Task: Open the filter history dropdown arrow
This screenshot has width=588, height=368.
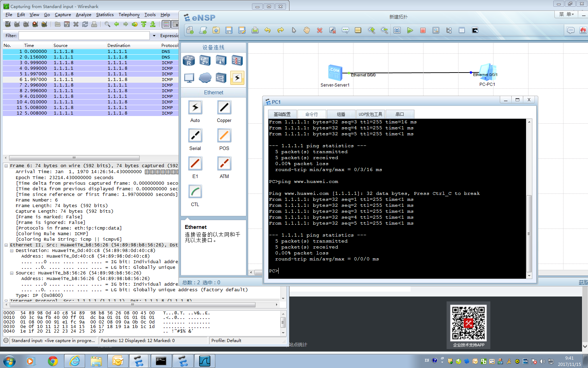Action: pyautogui.click(x=154, y=36)
